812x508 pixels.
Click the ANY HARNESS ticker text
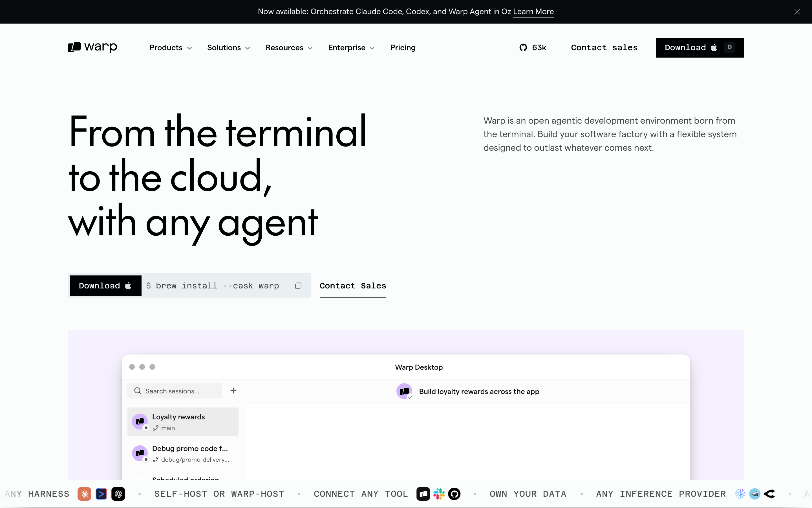click(x=37, y=494)
